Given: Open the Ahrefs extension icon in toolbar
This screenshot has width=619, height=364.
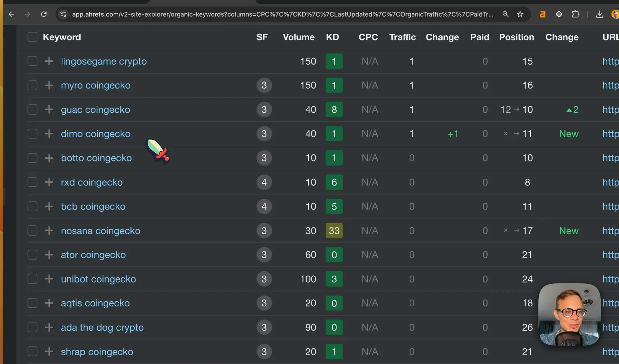Looking at the screenshot, I should [x=542, y=14].
